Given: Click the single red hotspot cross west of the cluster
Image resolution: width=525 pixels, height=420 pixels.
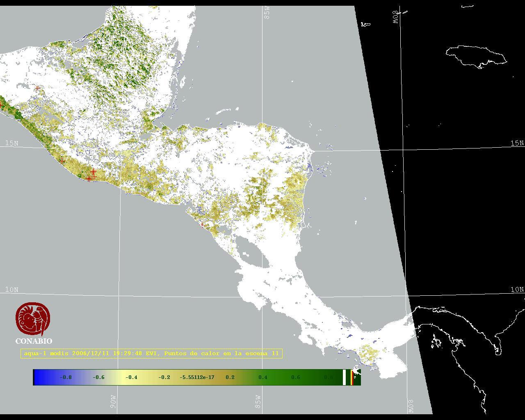Looking at the screenshot, I should coord(62,161).
